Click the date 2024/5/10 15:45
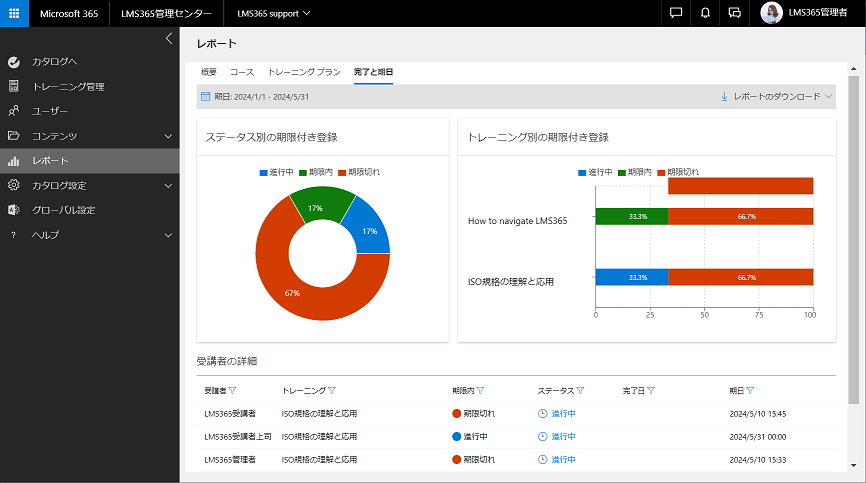 coord(758,413)
